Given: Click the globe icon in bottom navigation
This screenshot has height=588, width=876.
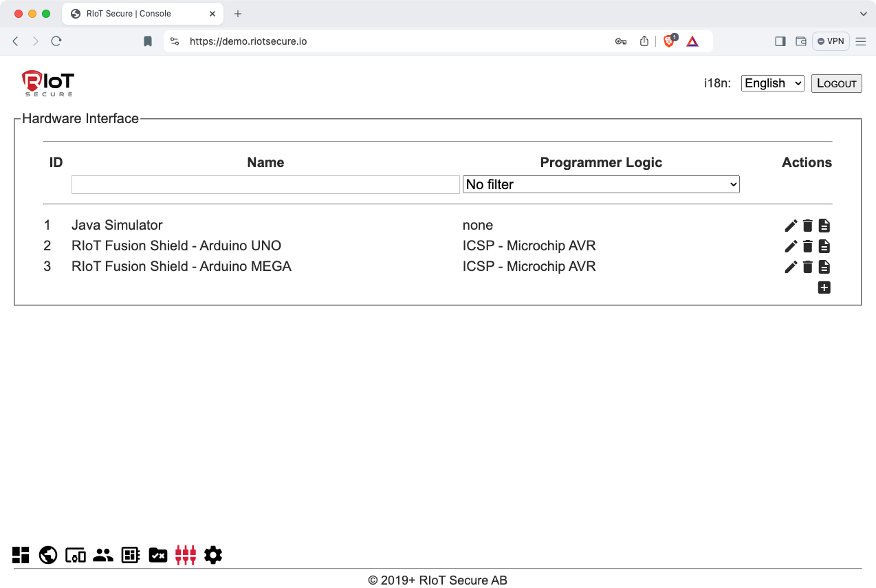Looking at the screenshot, I should pos(48,555).
